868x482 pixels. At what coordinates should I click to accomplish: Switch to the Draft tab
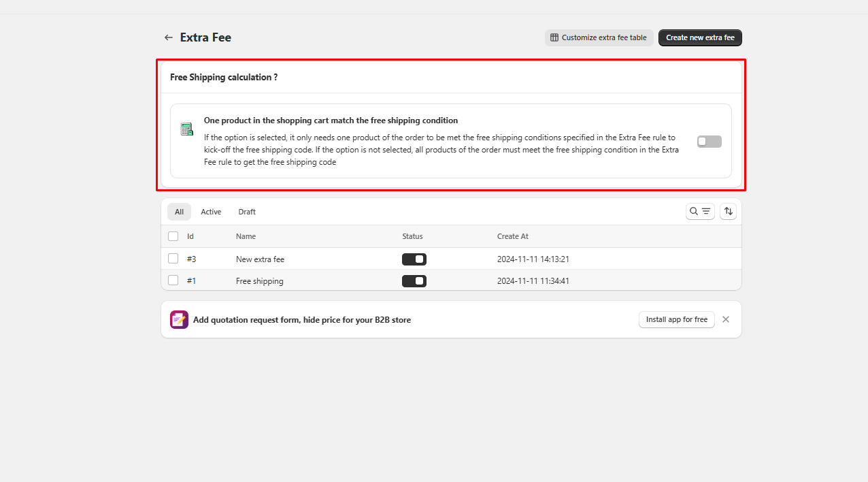pyautogui.click(x=247, y=212)
